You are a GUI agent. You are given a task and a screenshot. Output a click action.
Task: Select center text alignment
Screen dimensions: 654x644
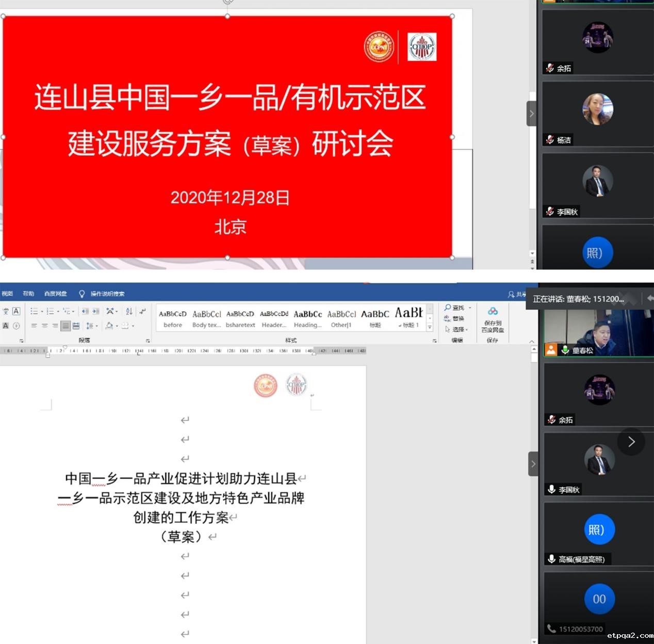tap(44, 326)
